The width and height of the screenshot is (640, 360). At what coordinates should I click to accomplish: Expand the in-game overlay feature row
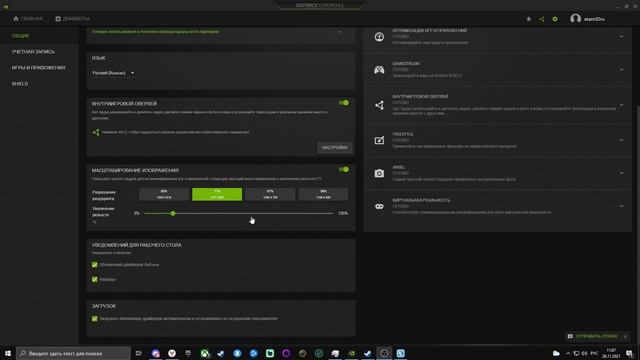(621, 105)
